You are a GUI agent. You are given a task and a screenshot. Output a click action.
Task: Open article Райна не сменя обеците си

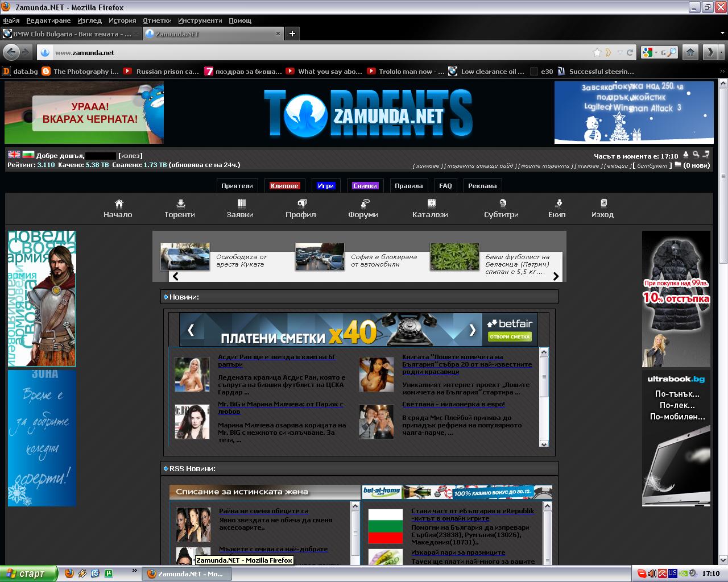[263, 511]
